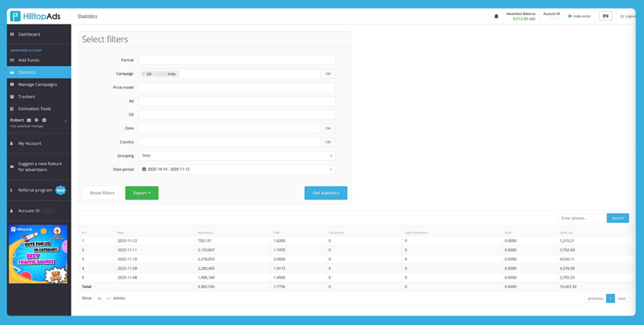
Task: Click the Logout power icon
Action: click(622, 16)
